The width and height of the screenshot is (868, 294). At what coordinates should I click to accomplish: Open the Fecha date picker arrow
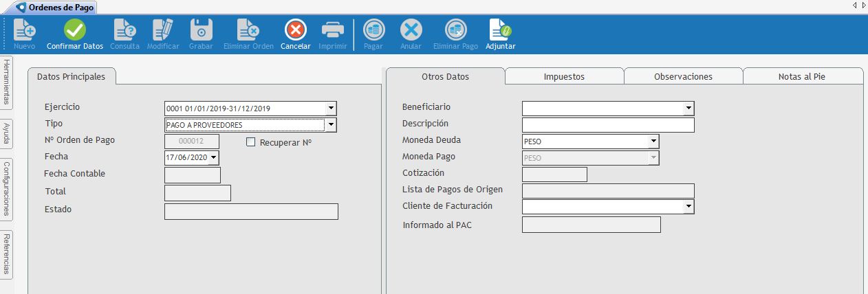click(213, 158)
